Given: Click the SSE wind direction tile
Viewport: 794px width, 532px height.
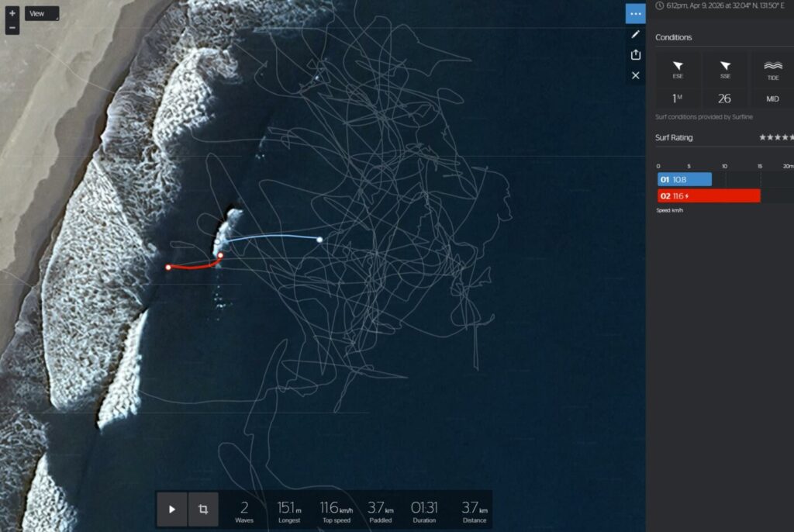Looking at the screenshot, I should [725, 70].
